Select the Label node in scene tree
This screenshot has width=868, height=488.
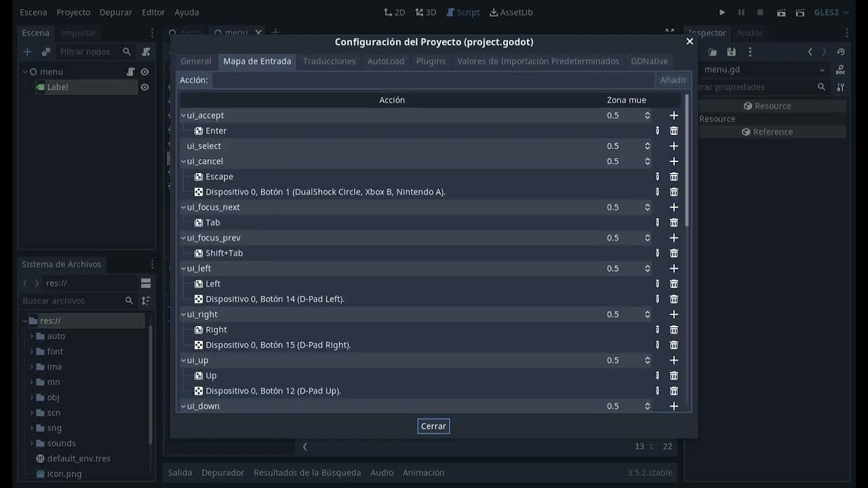pyautogui.click(x=57, y=87)
